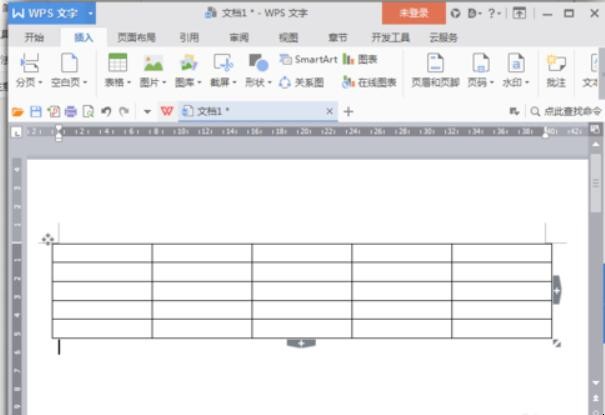Click the Save icon in quick toolbar

36,112
